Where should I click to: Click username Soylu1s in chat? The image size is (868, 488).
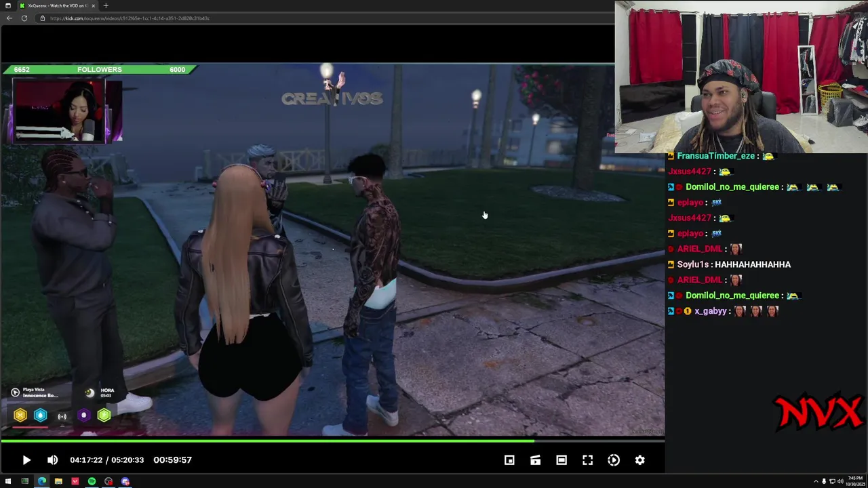point(693,265)
